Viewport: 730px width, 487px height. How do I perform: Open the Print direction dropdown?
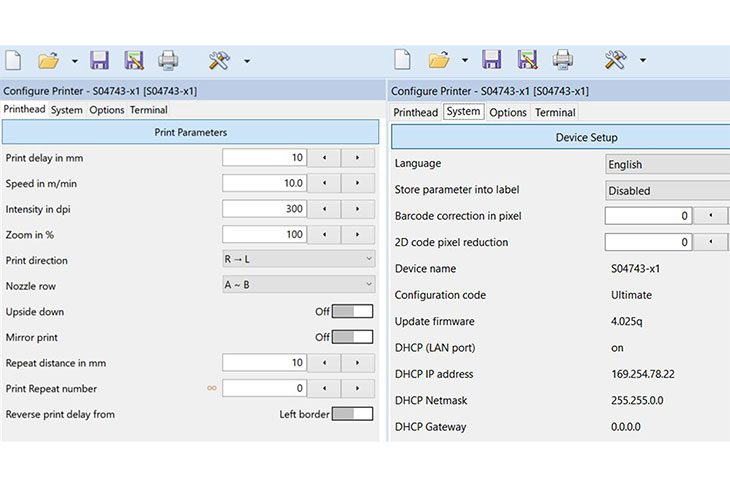click(x=298, y=260)
